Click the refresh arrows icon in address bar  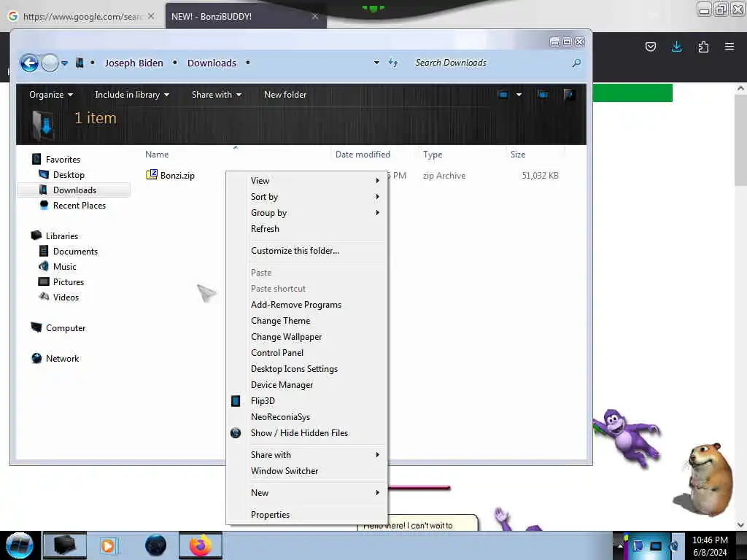(x=393, y=63)
